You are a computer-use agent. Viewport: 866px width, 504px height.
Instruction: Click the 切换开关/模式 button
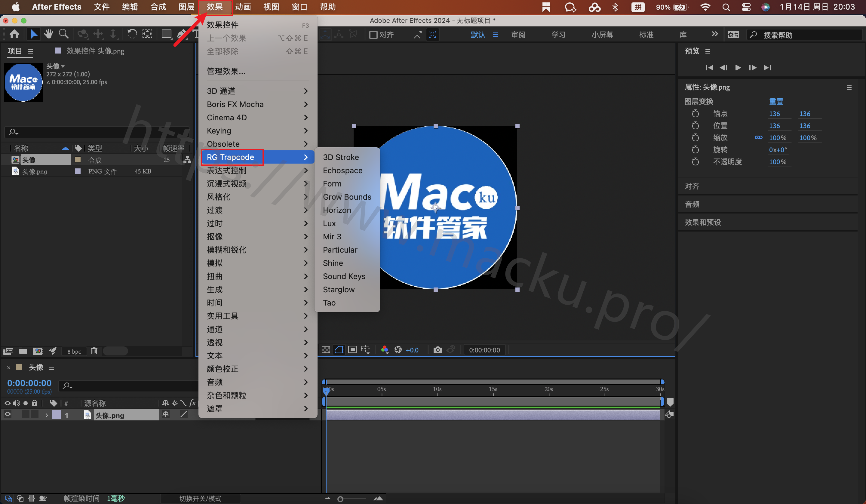(200, 498)
